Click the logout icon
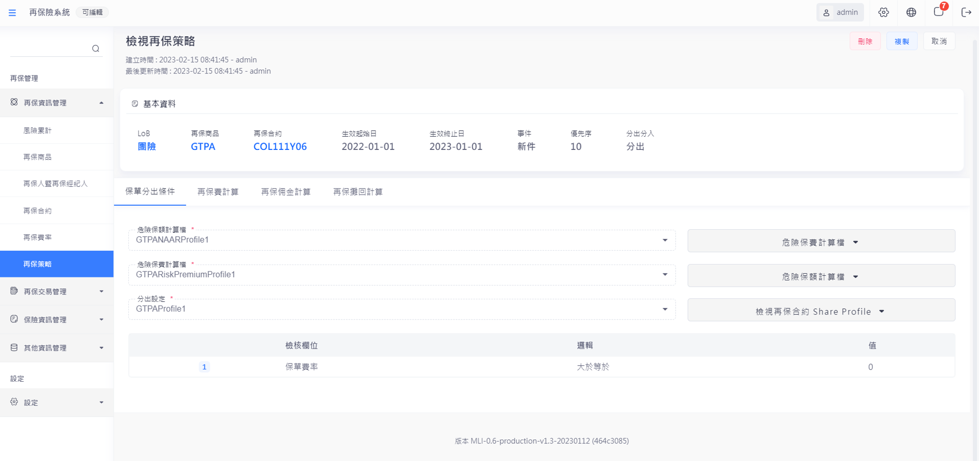Viewport: 980px width, 461px height. [966, 13]
